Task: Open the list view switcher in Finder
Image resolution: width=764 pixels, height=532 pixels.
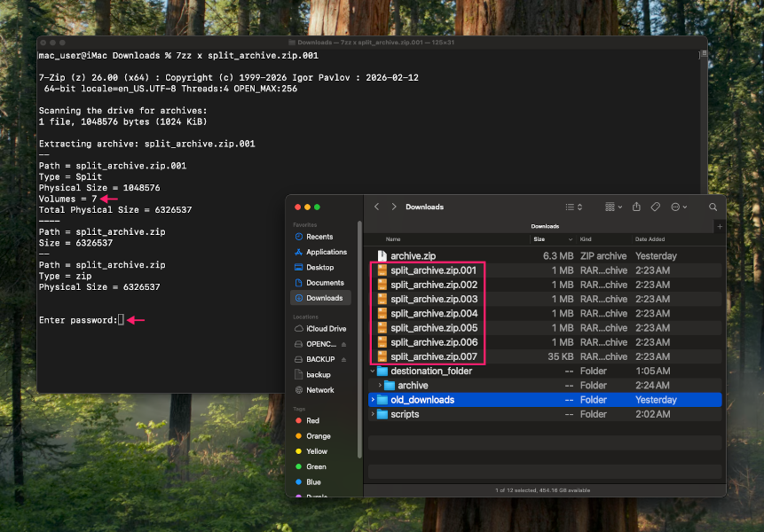Action: [x=573, y=207]
